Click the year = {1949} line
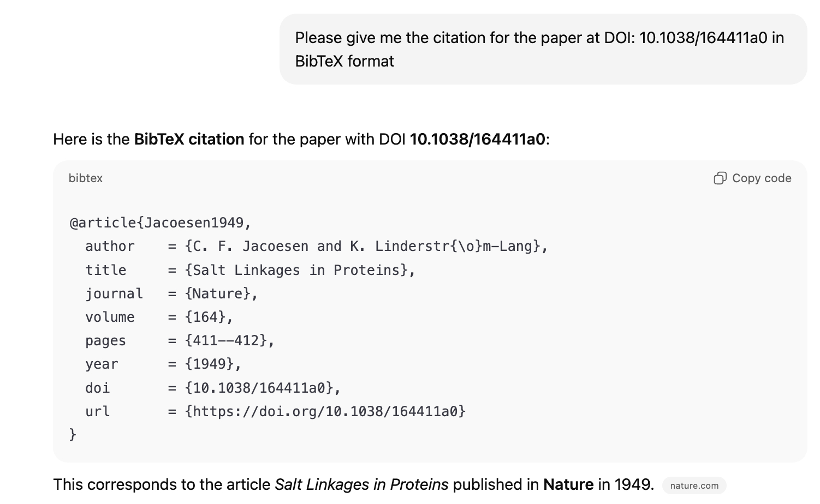820x504 pixels. (x=163, y=364)
